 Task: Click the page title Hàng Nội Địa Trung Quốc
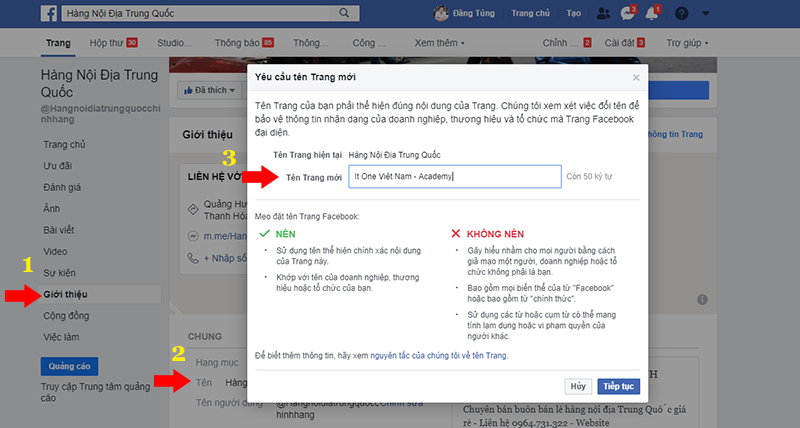pyautogui.click(x=99, y=83)
